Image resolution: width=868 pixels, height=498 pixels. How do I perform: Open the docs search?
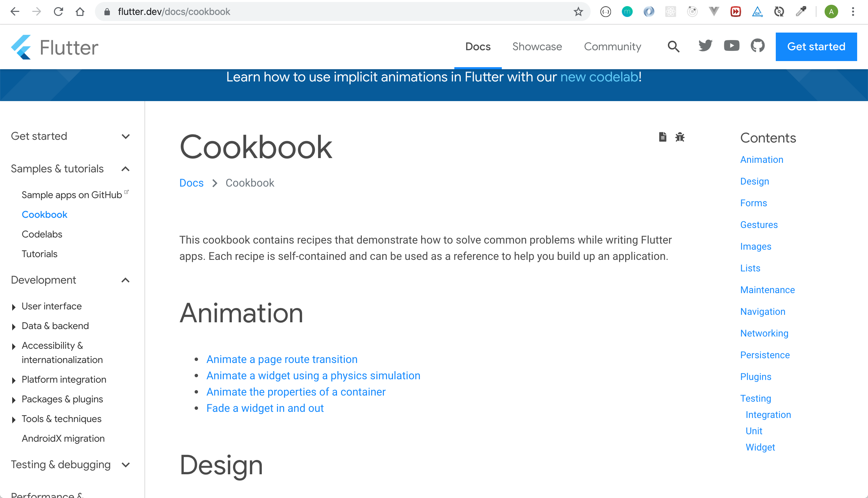[x=673, y=46]
